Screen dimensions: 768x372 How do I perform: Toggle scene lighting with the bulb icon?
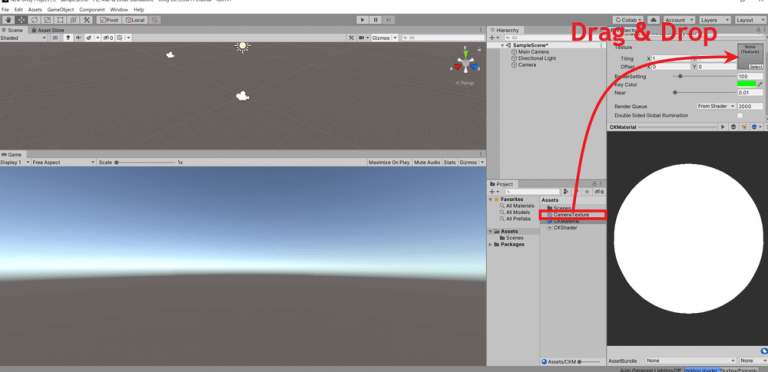pyautogui.click(x=68, y=38)
